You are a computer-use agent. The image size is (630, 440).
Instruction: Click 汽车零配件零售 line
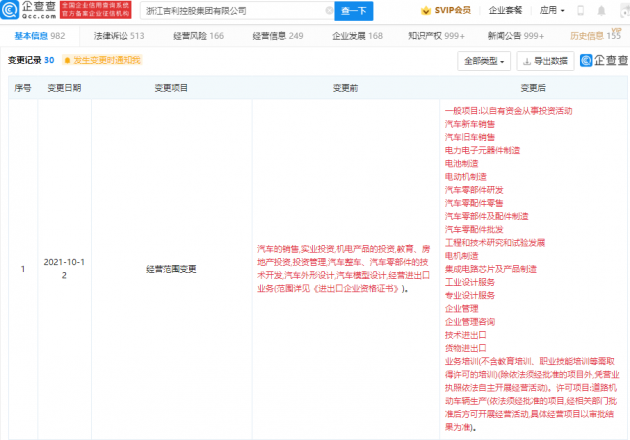[x=474, y=203]
